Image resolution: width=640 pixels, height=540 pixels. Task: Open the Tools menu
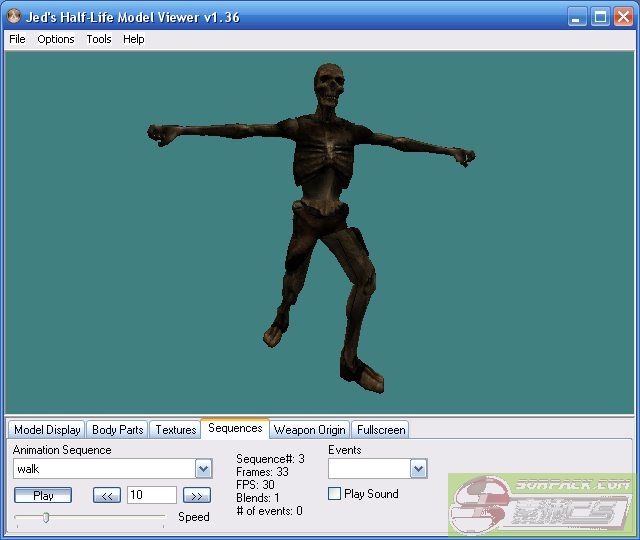pyautogui.click(x=99, y=39)
